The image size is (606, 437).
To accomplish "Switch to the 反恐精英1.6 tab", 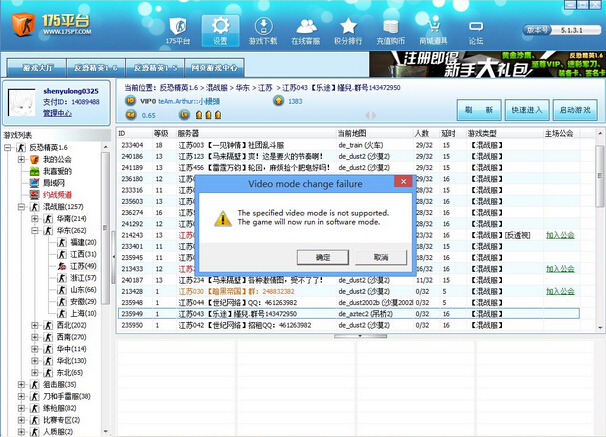I will coord(96,68).
